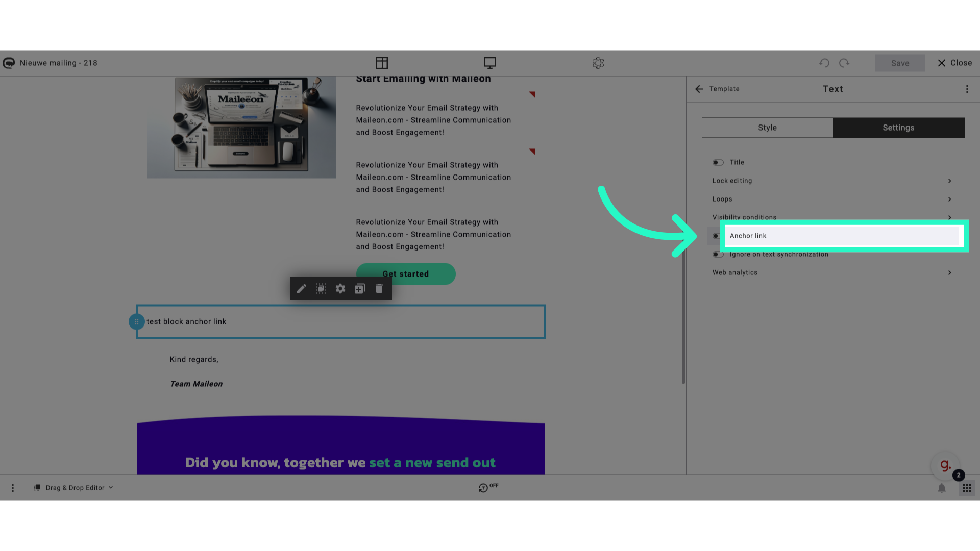
Task: Open the layout structure view icon
Action: 382,63
